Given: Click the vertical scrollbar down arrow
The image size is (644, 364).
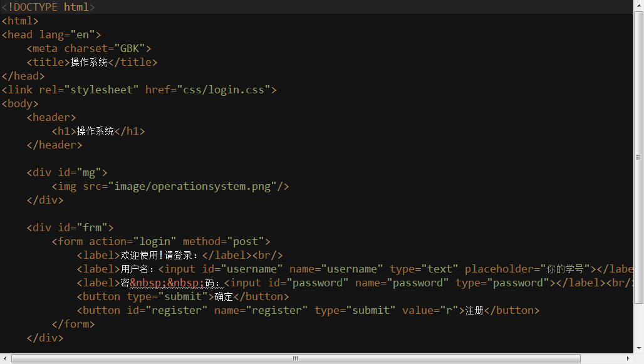Looking at the screenshot, I should tap(638, 348).
